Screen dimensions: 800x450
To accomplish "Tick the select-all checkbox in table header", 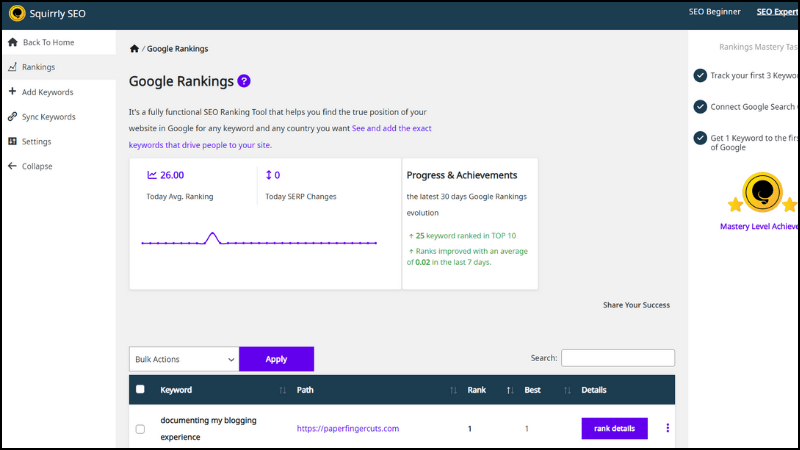I will tap(140, 389).
